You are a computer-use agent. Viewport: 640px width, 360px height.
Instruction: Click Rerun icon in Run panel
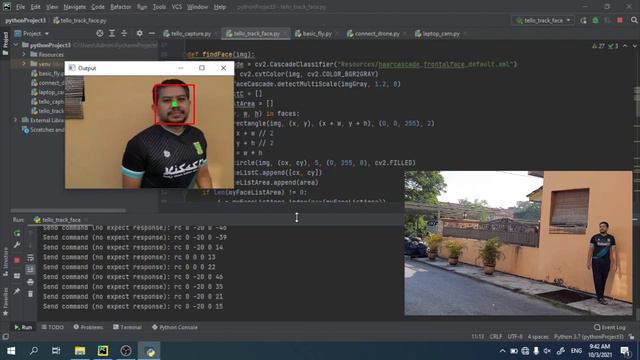click(17, 233)
